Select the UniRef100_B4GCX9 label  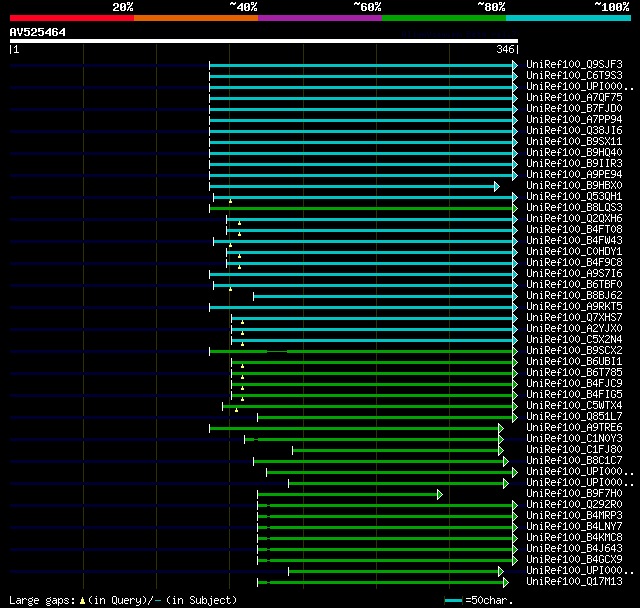coord(574,560)
